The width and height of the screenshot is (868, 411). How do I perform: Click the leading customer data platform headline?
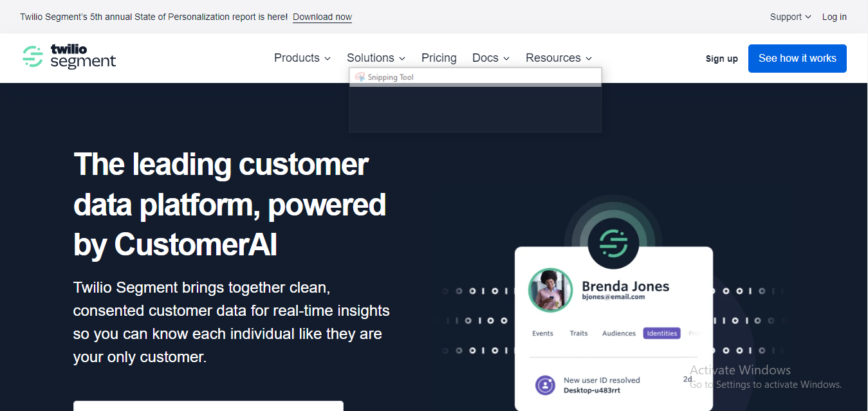point(230,204)
